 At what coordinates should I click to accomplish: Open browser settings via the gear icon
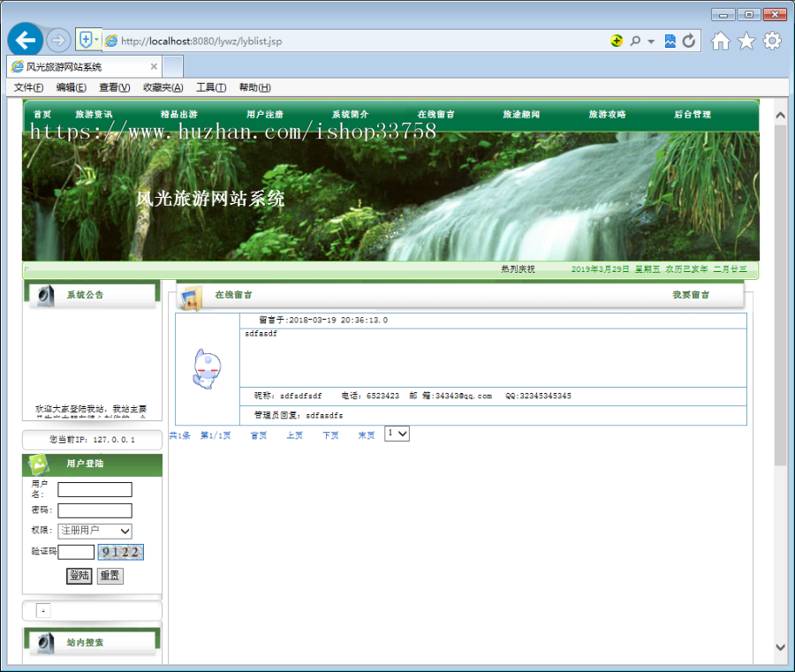772,41
